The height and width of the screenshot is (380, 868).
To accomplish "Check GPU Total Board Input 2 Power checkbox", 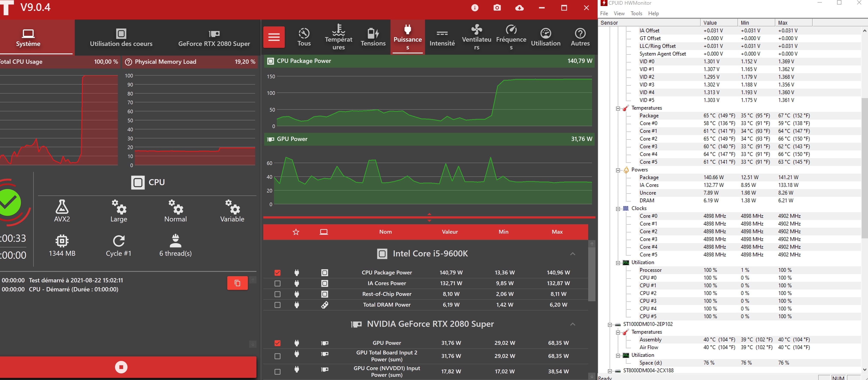I will (x=277, y=356).
